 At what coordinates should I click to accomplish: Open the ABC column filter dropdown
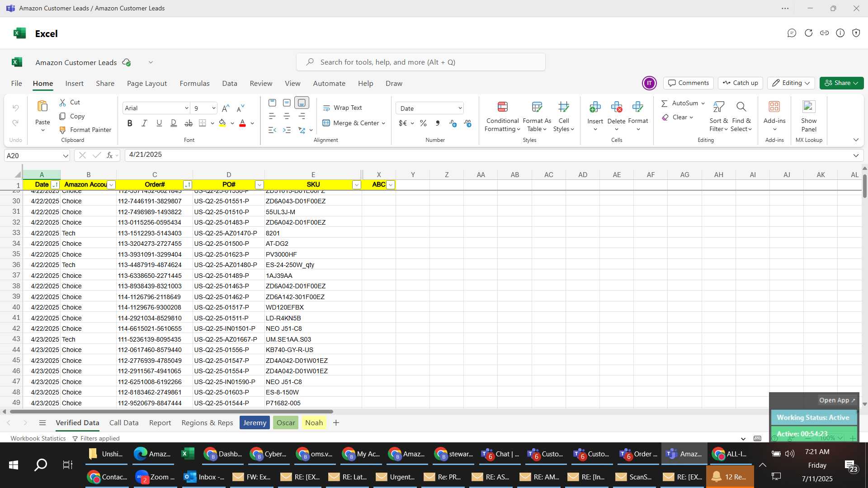click(391, 185)
